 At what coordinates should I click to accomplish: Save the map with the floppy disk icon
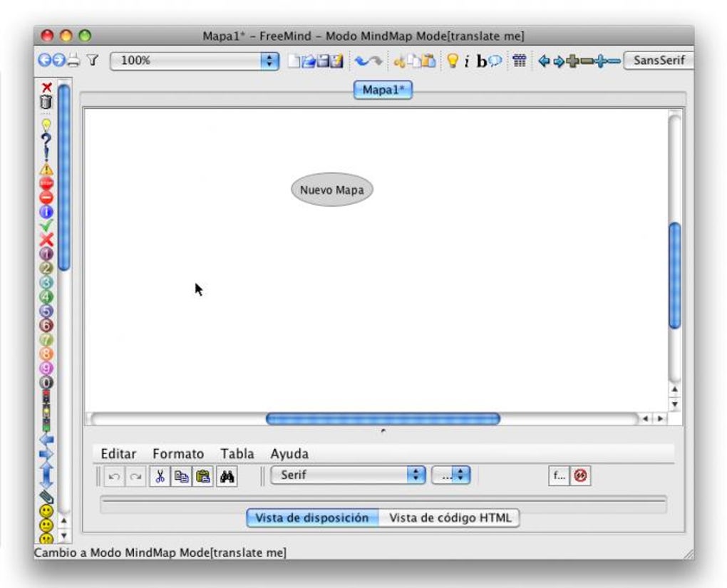click(x=322, y=61)
